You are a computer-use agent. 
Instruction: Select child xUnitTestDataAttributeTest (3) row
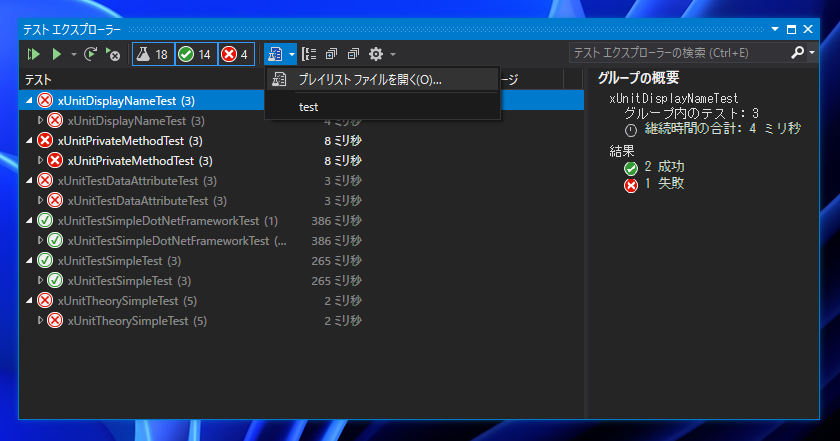(302, 200)
